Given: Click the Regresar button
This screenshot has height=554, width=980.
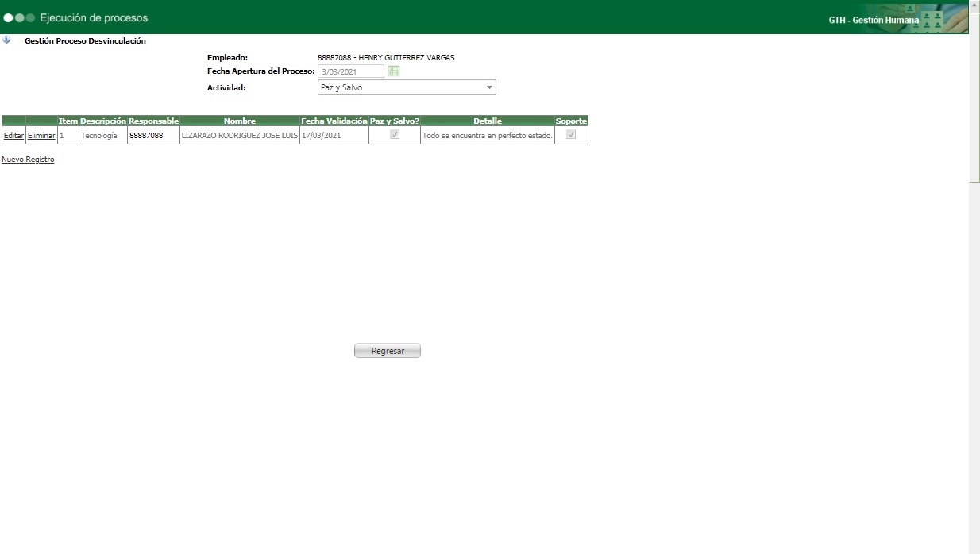Looking at the screenshot, I should tap(388, 351).
